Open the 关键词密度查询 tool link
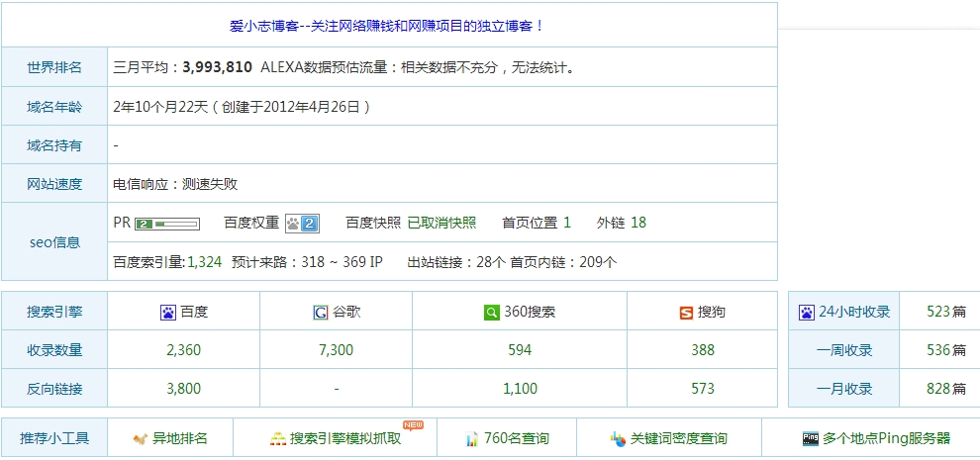 coord(679,439)
